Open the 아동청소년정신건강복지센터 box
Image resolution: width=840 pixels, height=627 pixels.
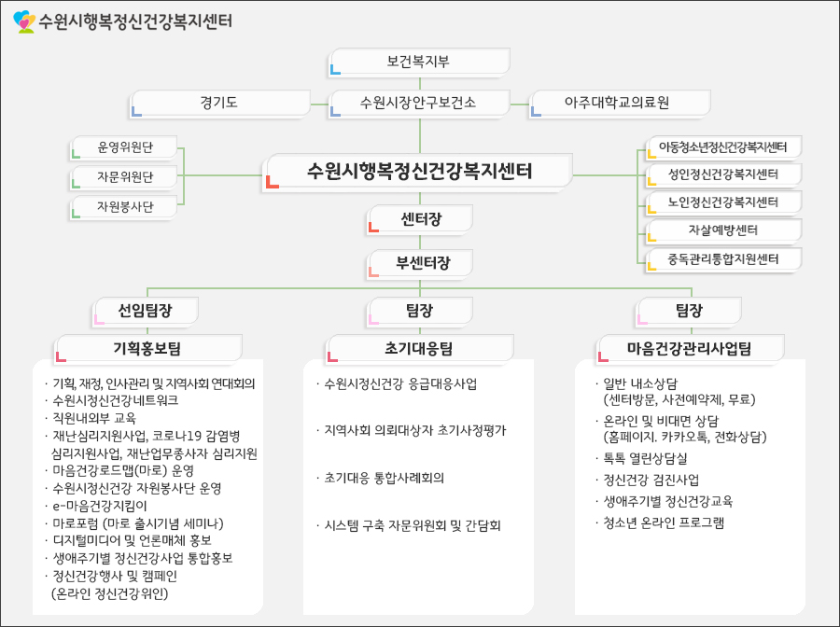722,147
